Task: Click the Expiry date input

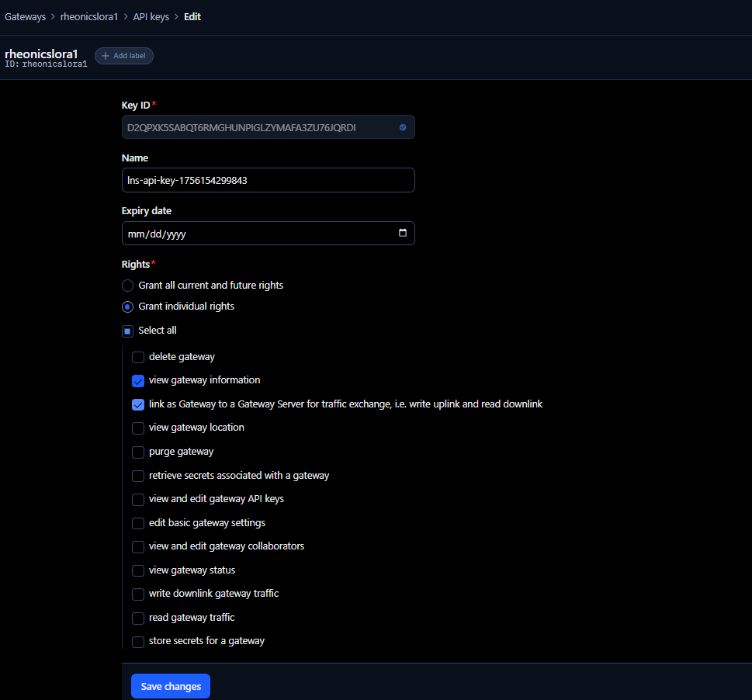Action: 268,234
